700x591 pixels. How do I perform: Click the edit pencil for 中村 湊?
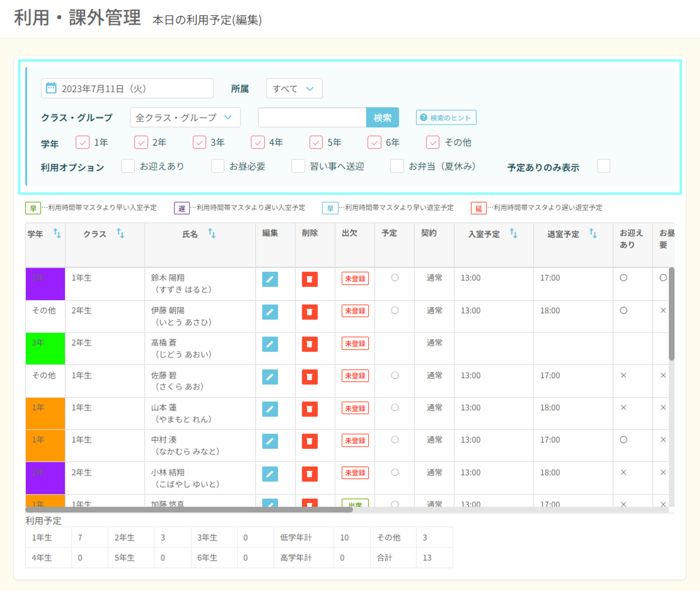(270, 441)
